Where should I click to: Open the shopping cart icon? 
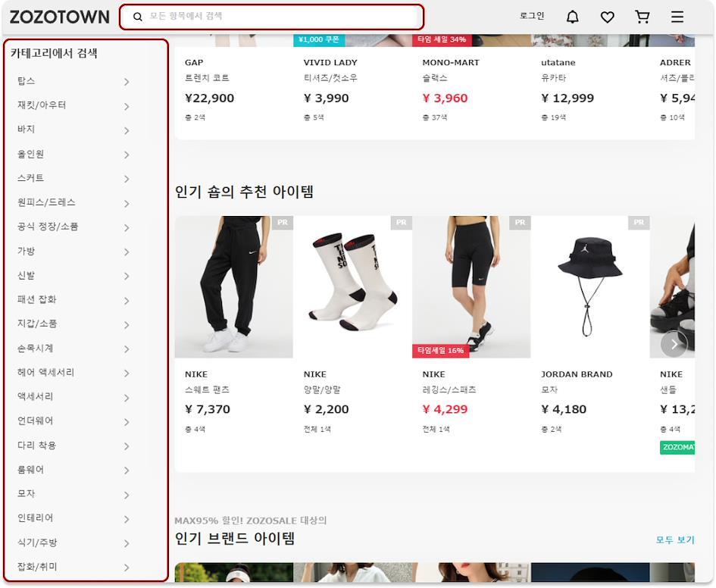[643, 17]
